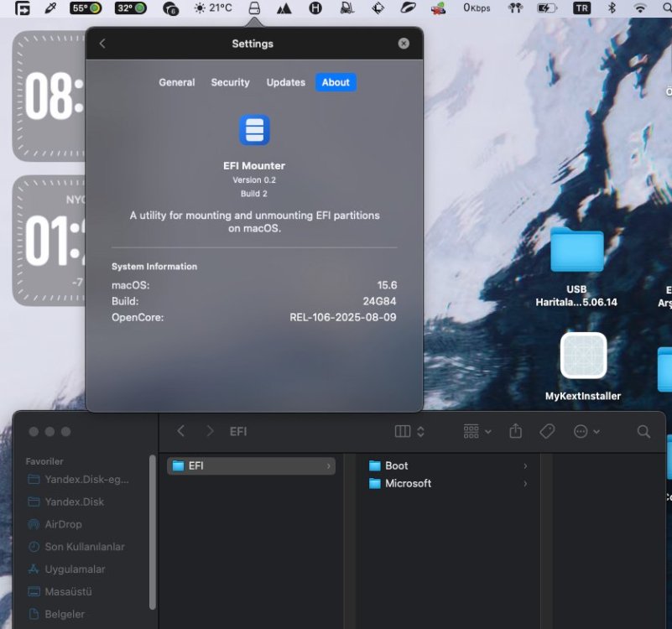Viewport: 672px width, 629px height.
Task: Click Finder back navigation arrow
Action: click(x=181, y=431)
